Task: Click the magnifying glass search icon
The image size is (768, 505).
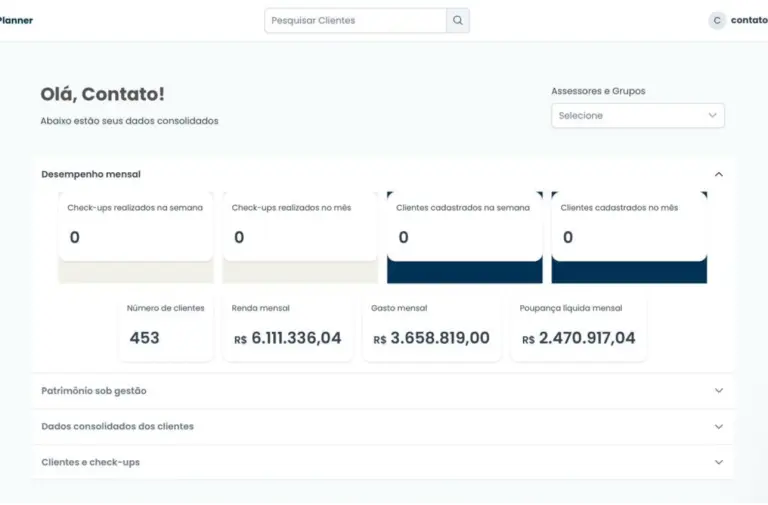Action: (x=458, y=20)
